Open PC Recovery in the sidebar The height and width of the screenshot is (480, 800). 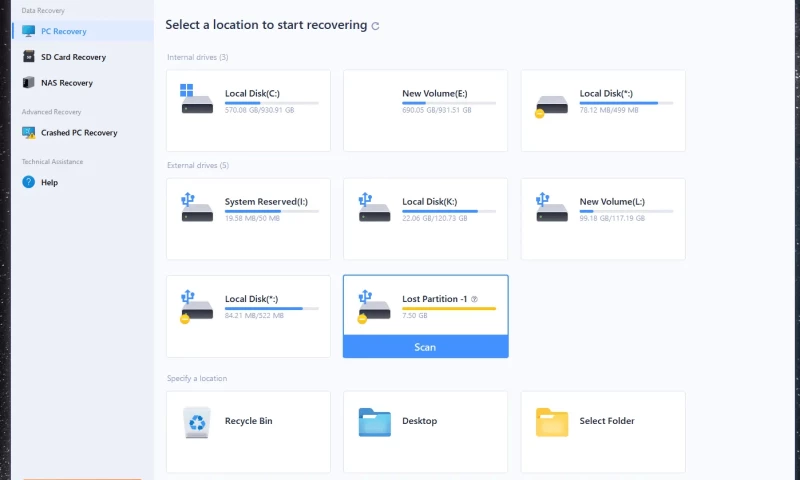click(x=83, y=31)
